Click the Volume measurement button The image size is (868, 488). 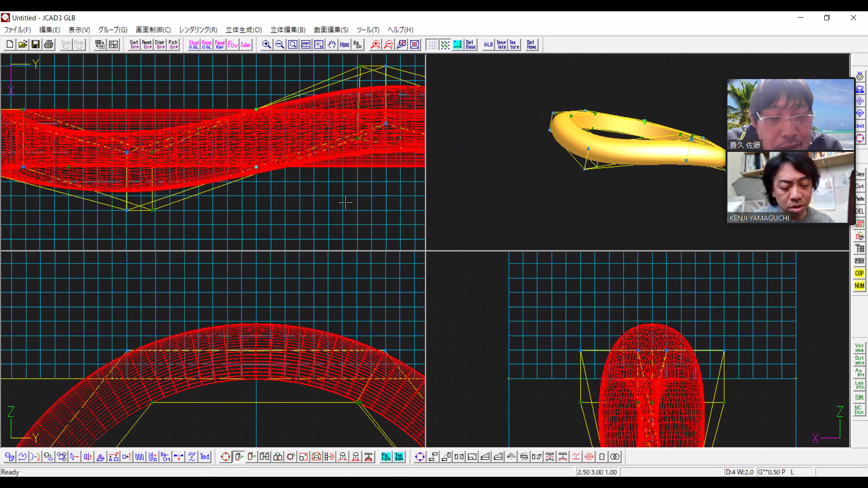pyautogui.click(x=859, y=347)
